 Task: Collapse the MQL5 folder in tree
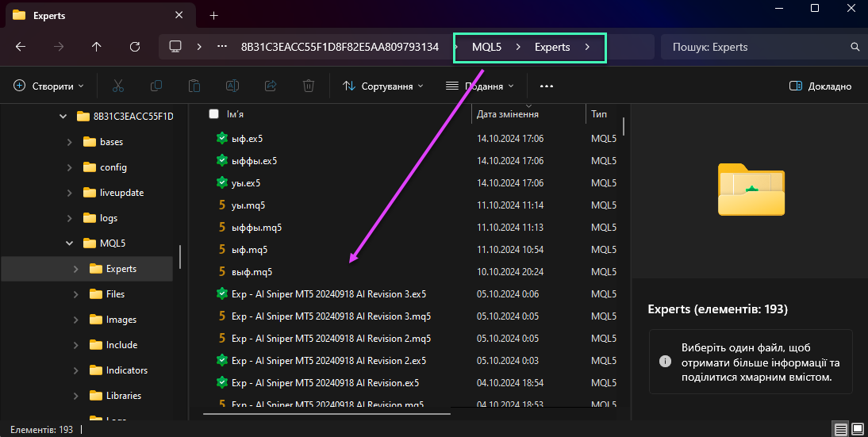coord(70,243)
